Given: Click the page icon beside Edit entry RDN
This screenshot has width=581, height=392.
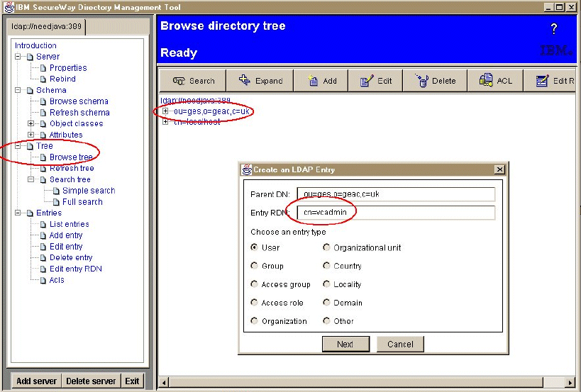Looking at the screenshot, I should click(x=43, y=269).
